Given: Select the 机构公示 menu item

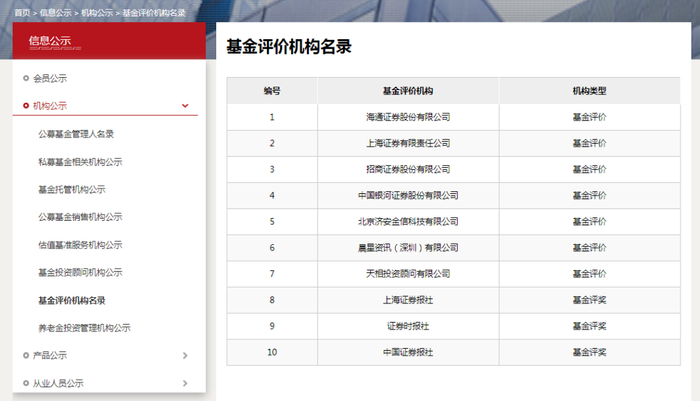Looking at the screenshot, I should pyautogui.click(x=50, y=106).
